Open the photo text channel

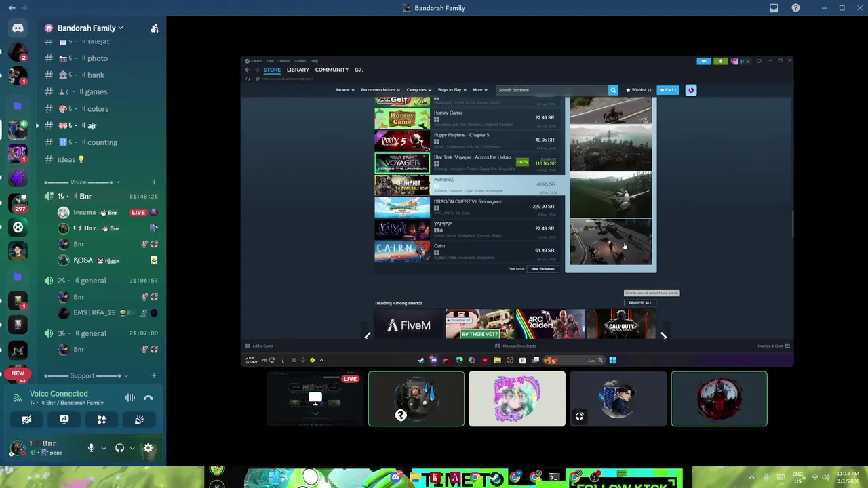102,58
